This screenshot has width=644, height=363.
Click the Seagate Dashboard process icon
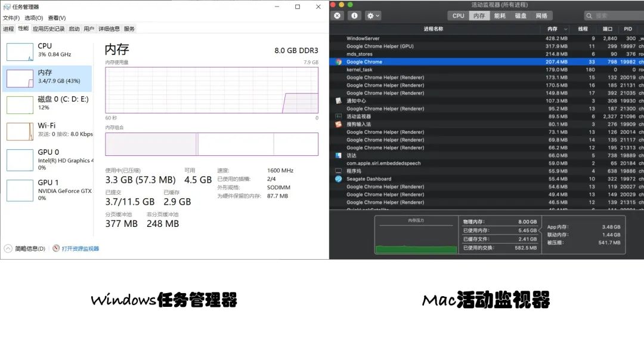point(339,179)
